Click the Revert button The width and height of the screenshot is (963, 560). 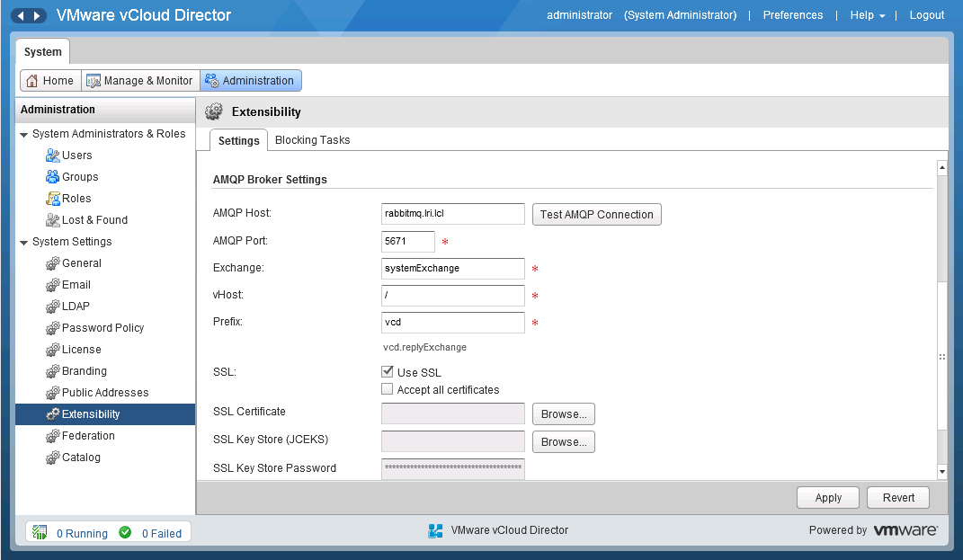click(x=898, y=497)
